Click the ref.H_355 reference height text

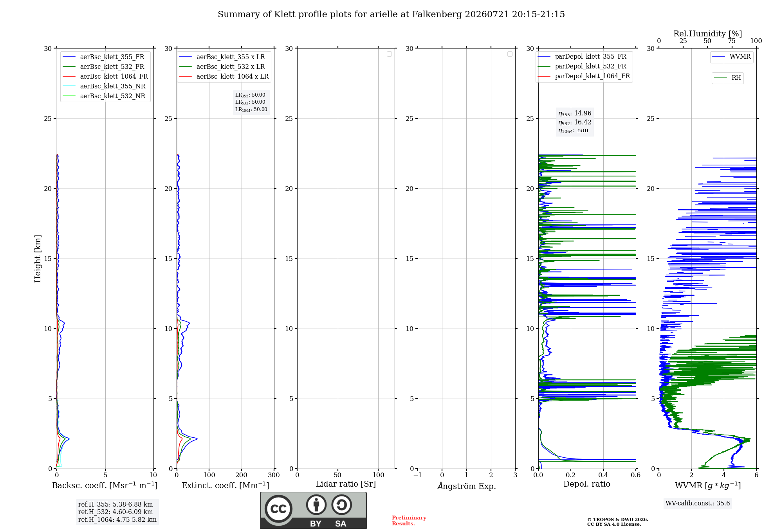tap(115, 505)
